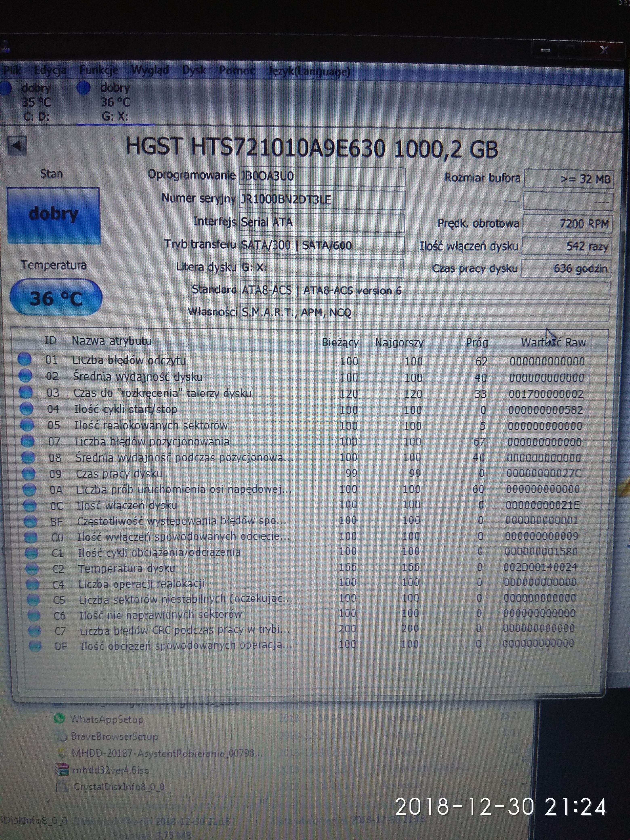Image resolution: width=630 pixels, height=840 pixels.
Task: Select CrystalDiskInfo8_0_0 file name in Explorer
Action: (119, 787)
